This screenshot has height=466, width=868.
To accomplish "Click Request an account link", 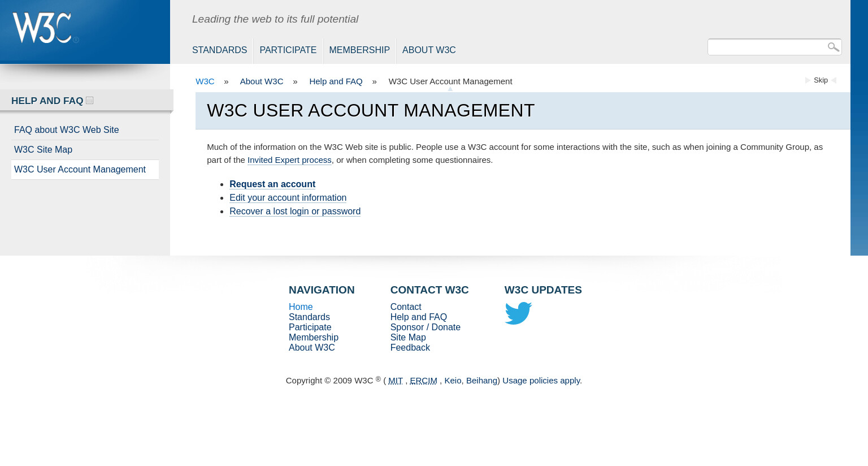I will [x=272, y=184].
